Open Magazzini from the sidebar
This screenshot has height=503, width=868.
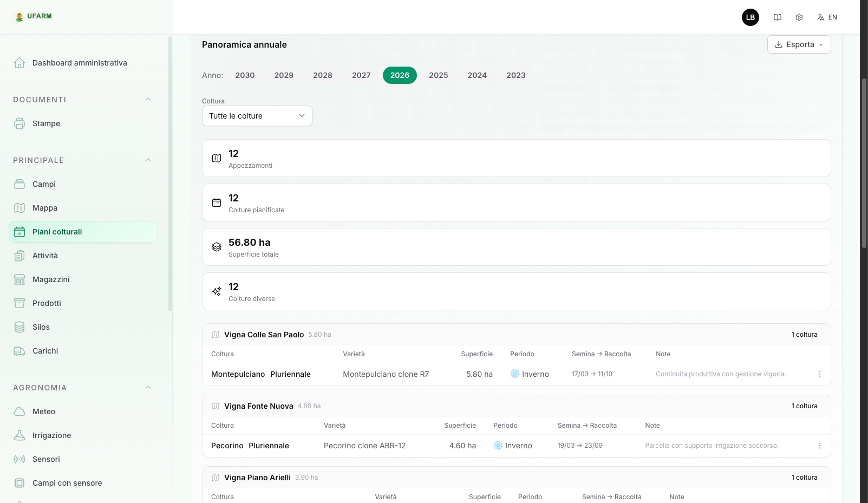tap(51, 279)
